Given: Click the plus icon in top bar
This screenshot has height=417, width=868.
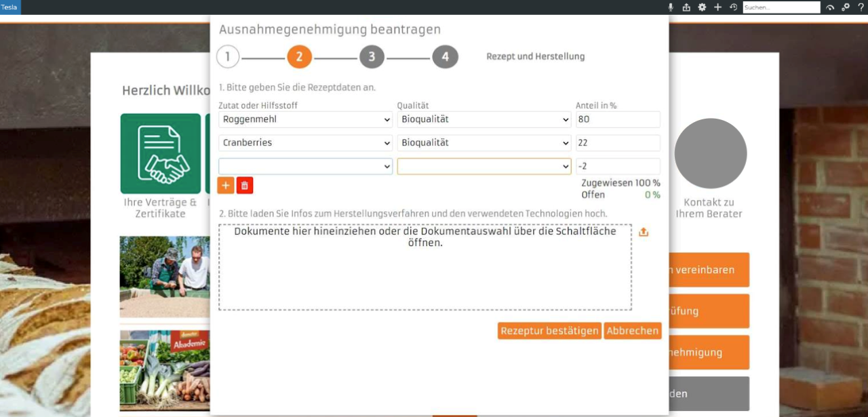Looking at the screenshot, I should tap(717, 7).
